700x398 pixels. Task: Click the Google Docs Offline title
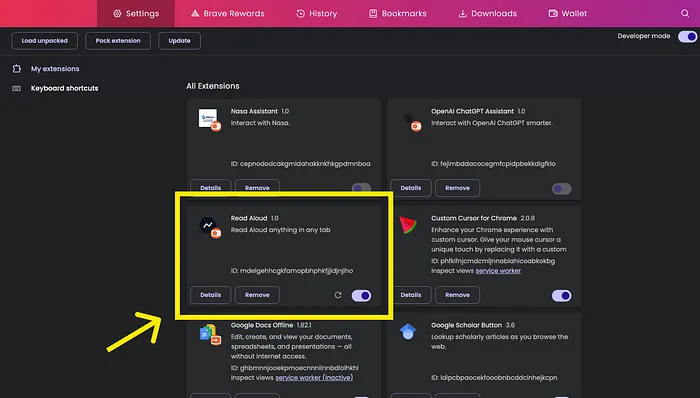point(262,325)
